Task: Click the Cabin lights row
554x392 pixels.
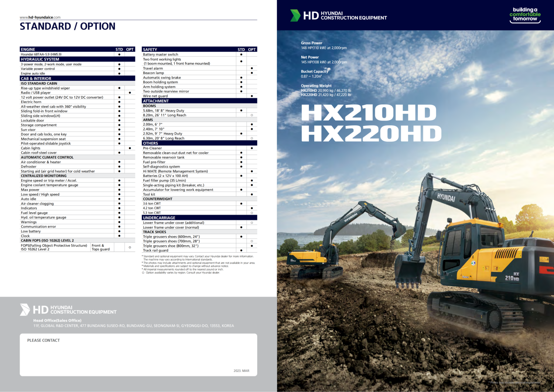Action: [78, 148]
